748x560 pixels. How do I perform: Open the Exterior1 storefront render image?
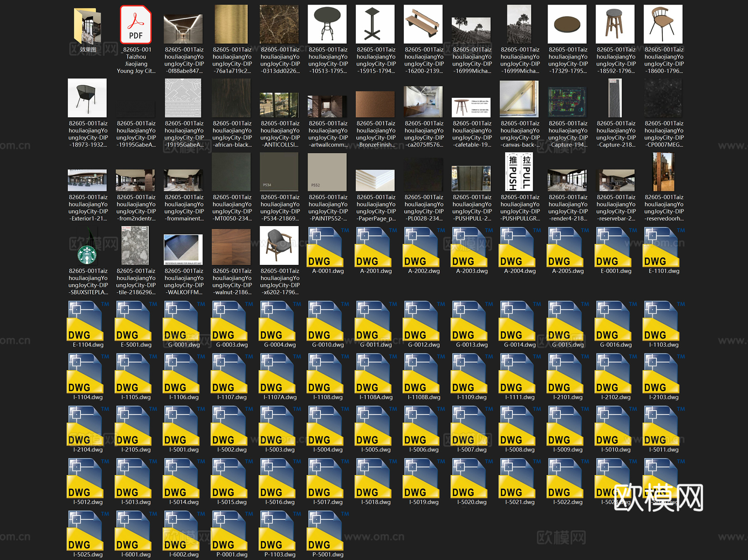click(x=88, y=180)
